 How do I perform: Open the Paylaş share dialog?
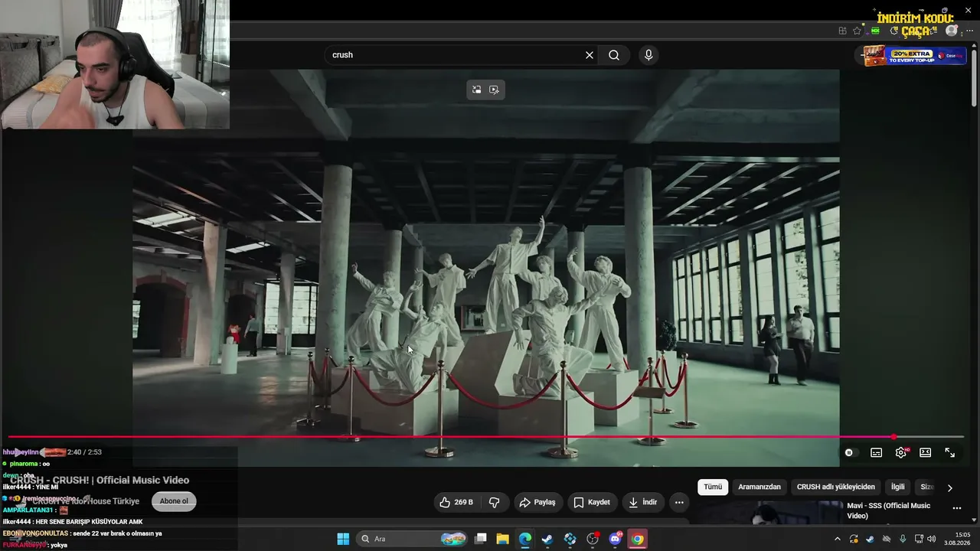pos(537,502)
